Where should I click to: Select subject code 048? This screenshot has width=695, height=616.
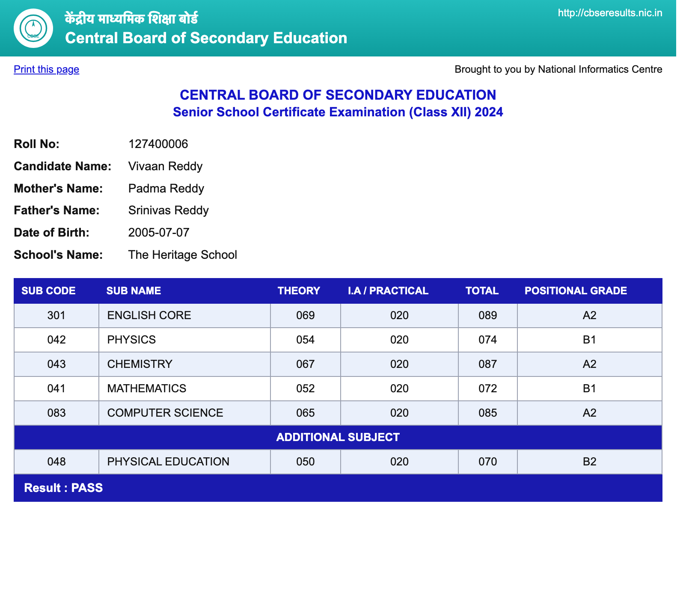56,462
